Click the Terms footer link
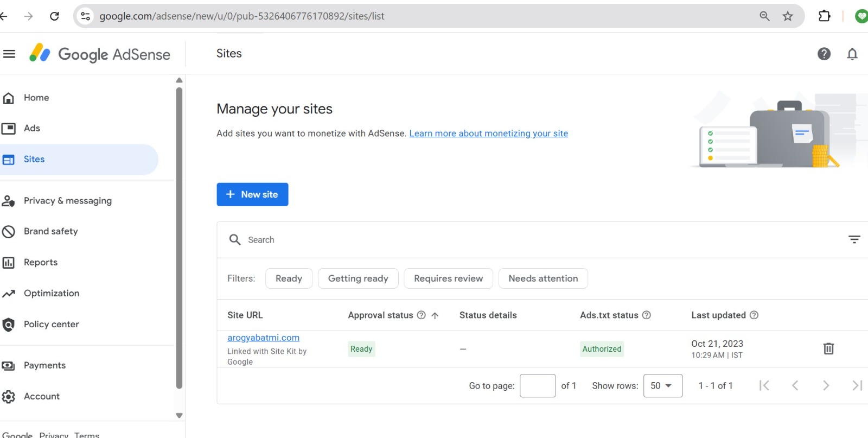The height and width of the screenshot is (438, 868). point(87,435)
